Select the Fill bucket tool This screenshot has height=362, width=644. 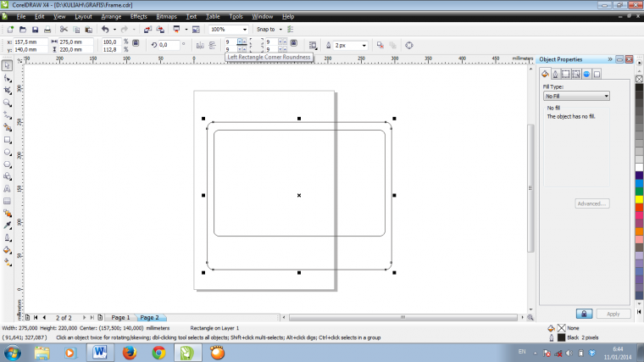[x=8, y=250]
